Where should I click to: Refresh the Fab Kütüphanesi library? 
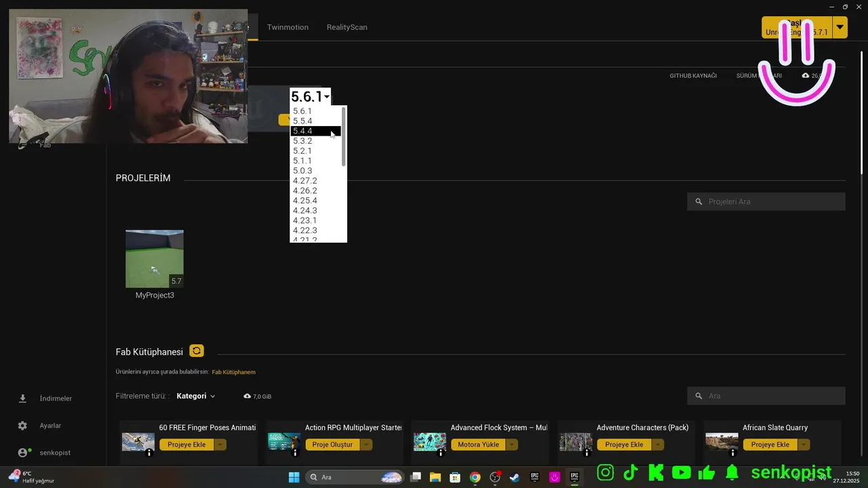(197, 351)
